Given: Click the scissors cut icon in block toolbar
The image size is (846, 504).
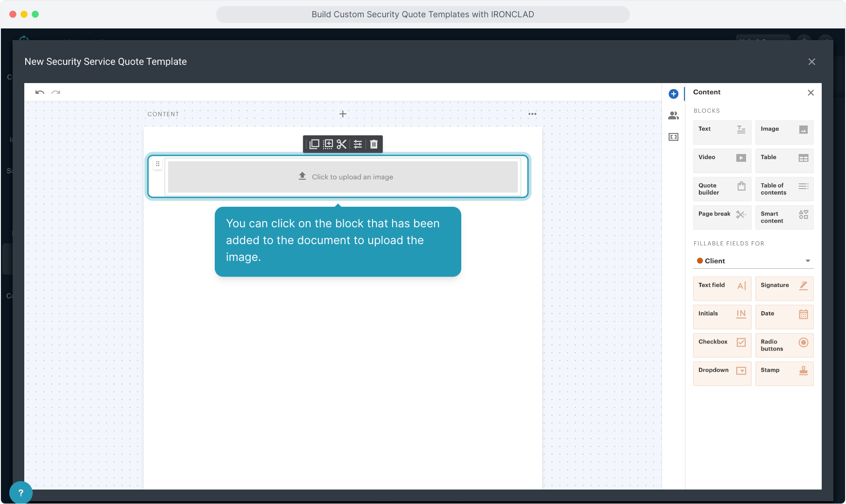Looking at the screenshot, I should [x=342, y=144].
